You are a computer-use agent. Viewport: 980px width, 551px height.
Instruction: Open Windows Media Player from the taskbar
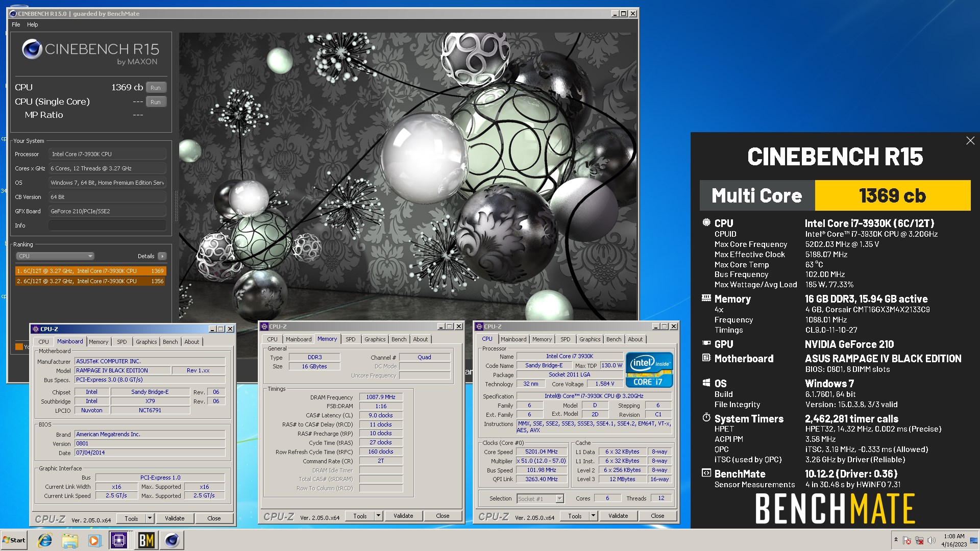(94, 540)
